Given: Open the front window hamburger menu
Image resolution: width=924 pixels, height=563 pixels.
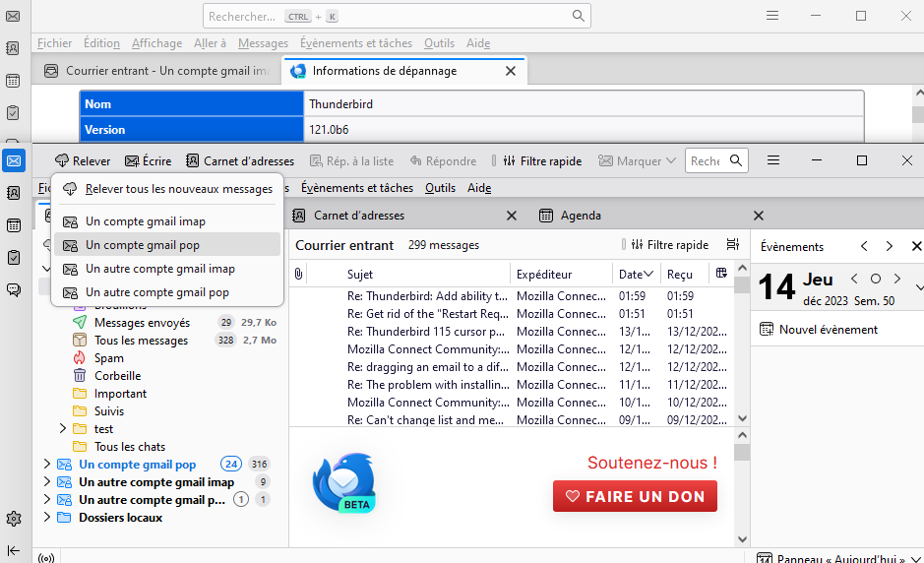Looking at the screenshot, I should (x=773, y=160).
